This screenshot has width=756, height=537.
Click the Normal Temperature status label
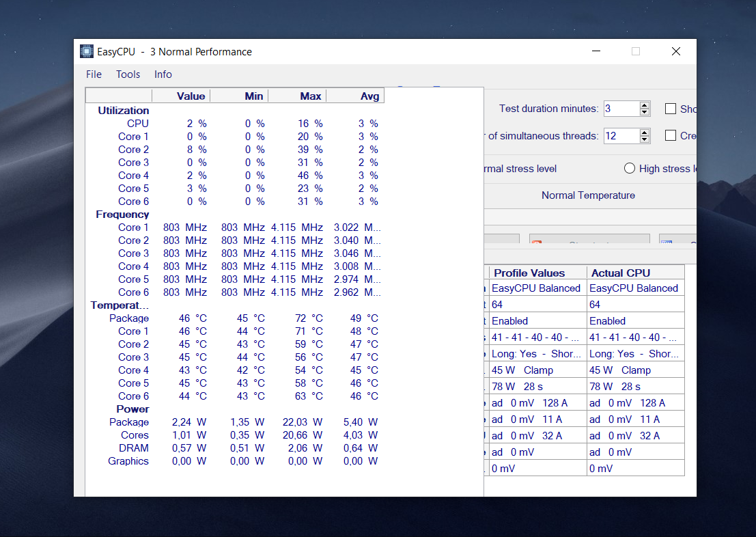click(x=588, y=195)
